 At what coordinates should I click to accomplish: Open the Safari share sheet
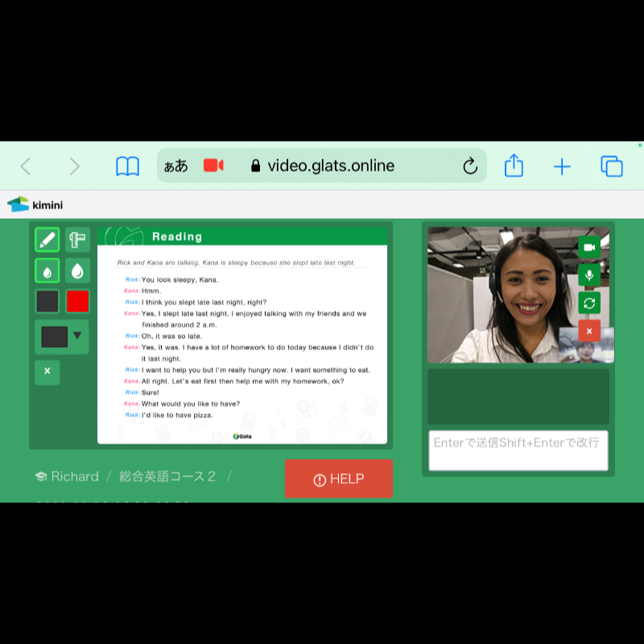click(x=514, y=166)
